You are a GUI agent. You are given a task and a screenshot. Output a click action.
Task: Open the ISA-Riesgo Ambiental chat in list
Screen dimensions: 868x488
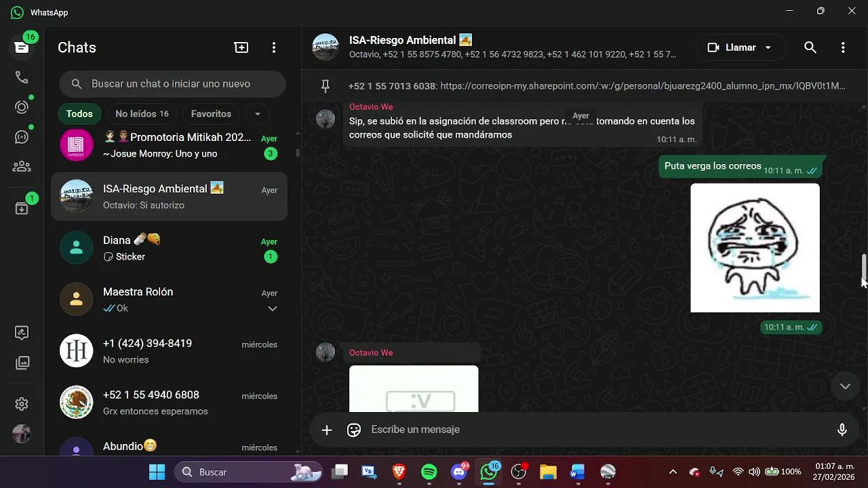(169, 197)
